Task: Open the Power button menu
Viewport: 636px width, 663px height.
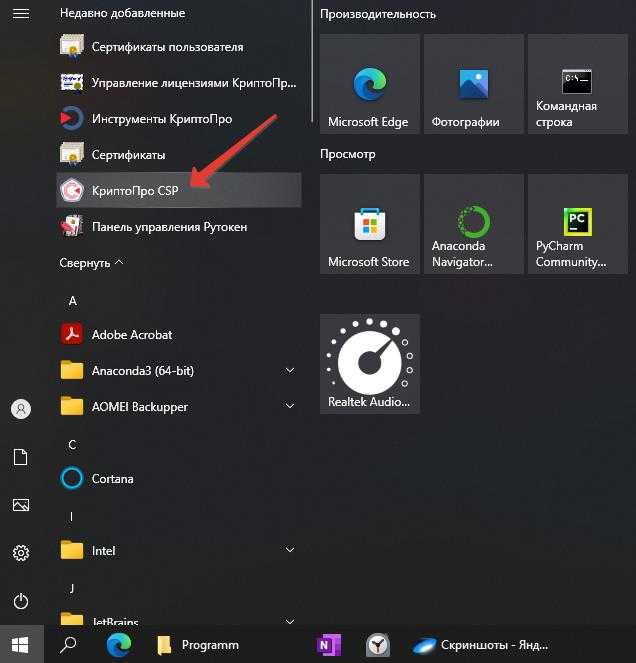Action: [21, 601]
